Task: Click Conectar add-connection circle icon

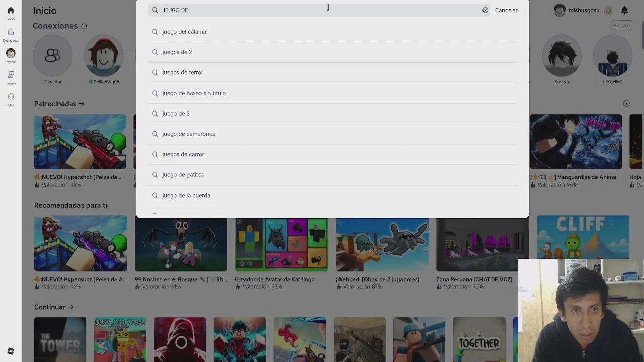Action: click(x=52, y=55)
